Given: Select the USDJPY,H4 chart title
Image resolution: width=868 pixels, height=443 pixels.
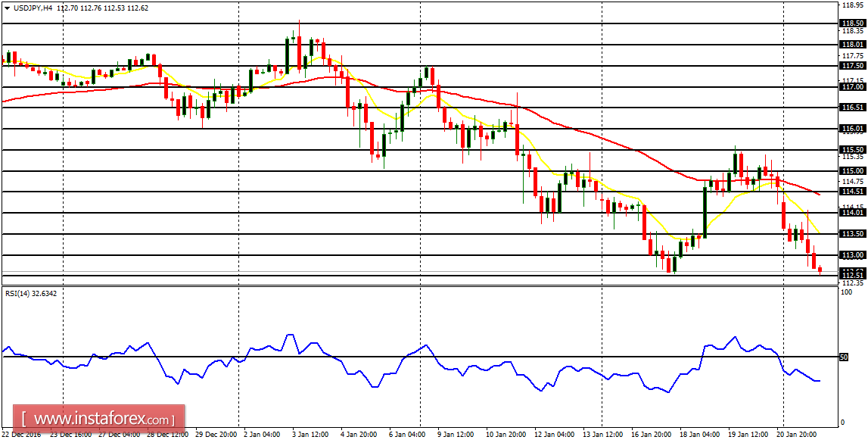Looking at the screenshot, I should [35, 7].
